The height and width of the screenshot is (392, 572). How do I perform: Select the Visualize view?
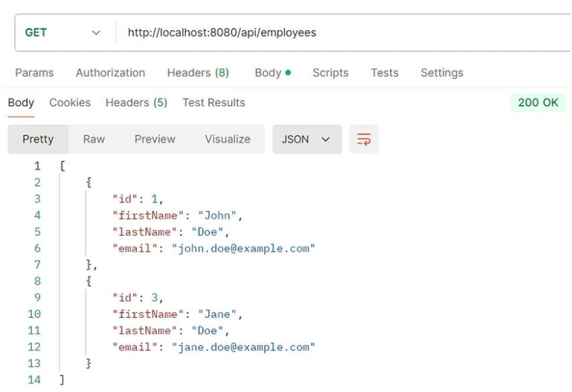tap(227, 140)
